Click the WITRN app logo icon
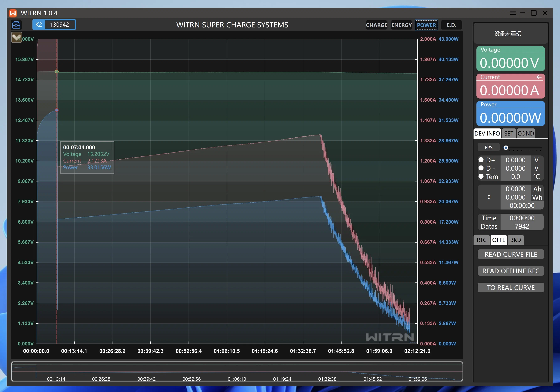560x392 pixels. click(x=13, y=13)
